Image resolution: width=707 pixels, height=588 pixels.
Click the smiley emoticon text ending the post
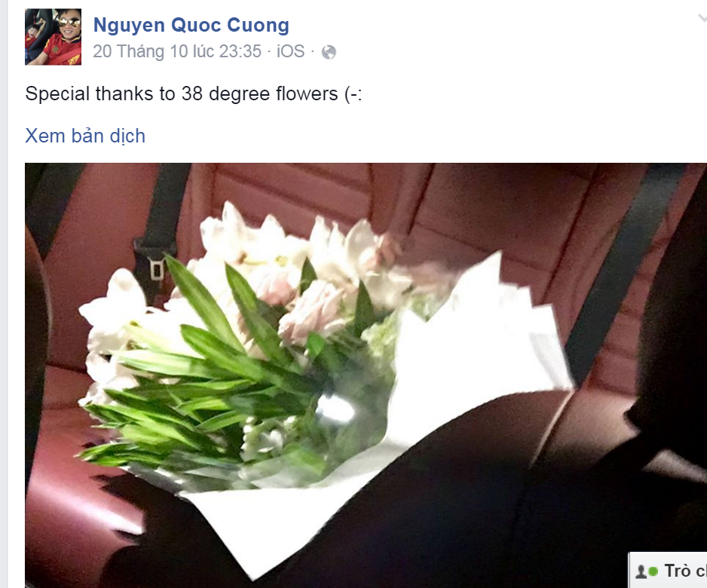click(353, 94)
